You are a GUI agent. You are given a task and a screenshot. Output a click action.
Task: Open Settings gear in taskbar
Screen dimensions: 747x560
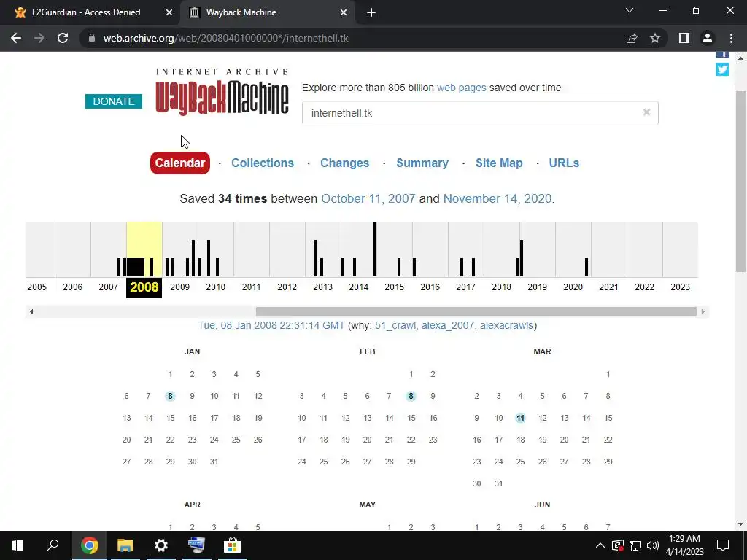click(161, 545)
